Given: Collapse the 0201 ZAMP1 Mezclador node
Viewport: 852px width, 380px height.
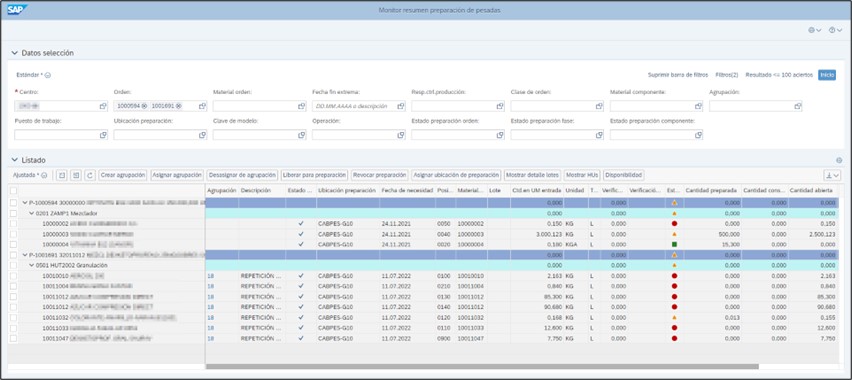Looking at the screenshot, I should pyautogui.click(x=32, y=213).
